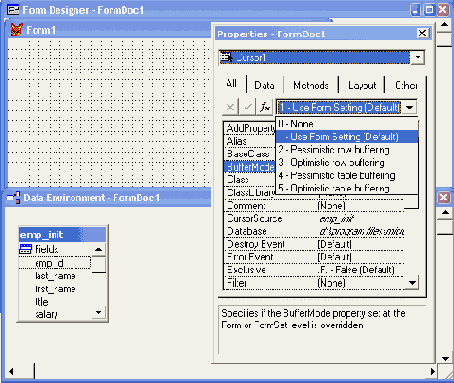Click the Fields icon in emp_init table

coord(26,249)
